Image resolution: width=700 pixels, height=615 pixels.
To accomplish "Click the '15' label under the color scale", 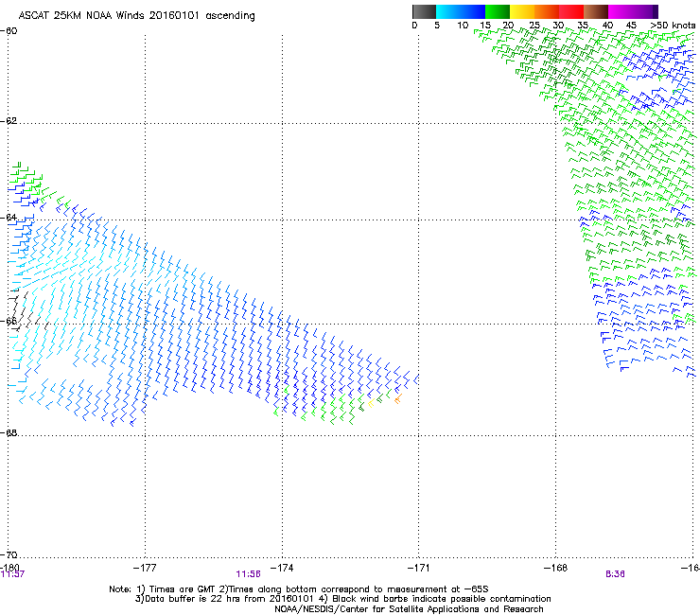I will (x=485, y=26).
